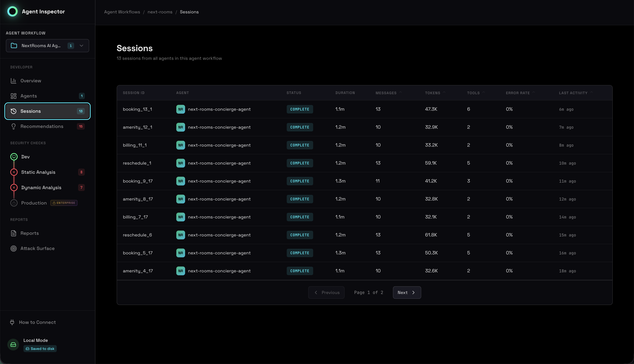Go to next page of sessions
Image resolution: width=634 pixels, height=364 pixels.
(x=407, y=293)
